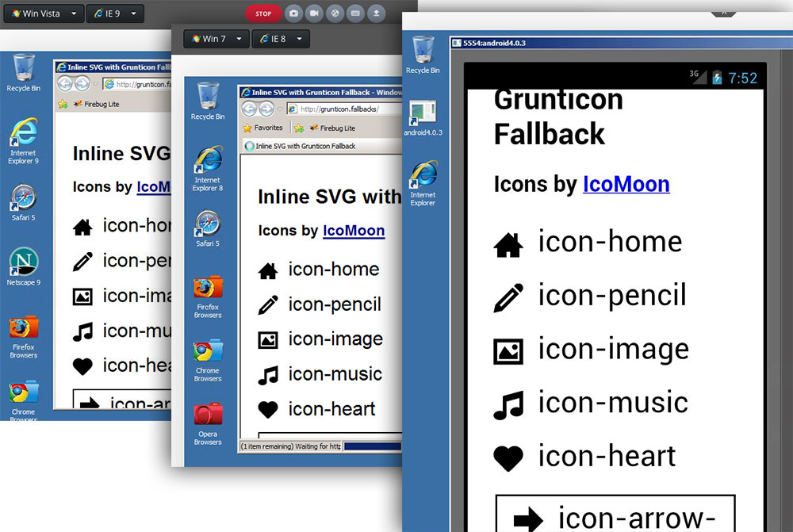This screenshot has height=532, width=793.
Task: Open Firefox Browsers folder on Win 7 desktop
Action: pyautogui.click(x=208, y=297)
